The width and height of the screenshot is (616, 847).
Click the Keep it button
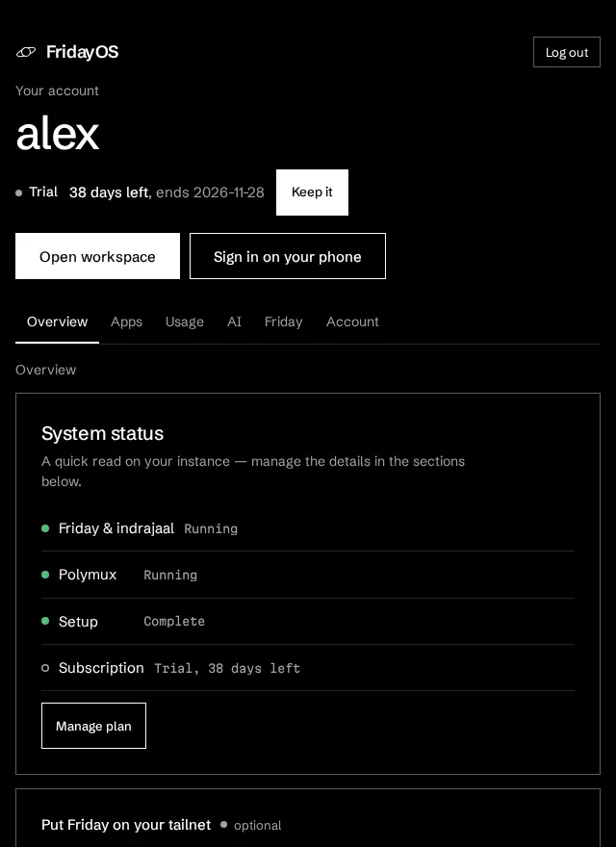click(312, 192)
